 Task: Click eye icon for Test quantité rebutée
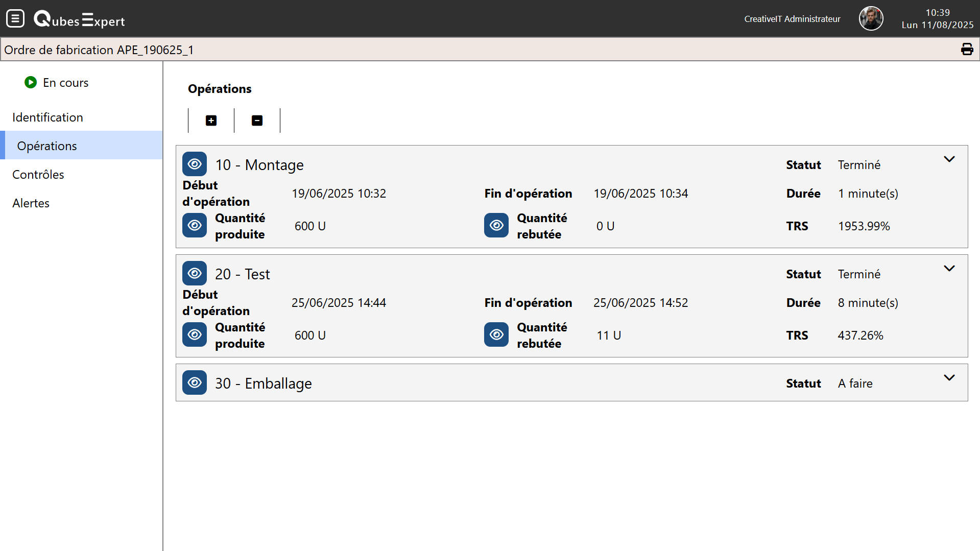point(496,335)
